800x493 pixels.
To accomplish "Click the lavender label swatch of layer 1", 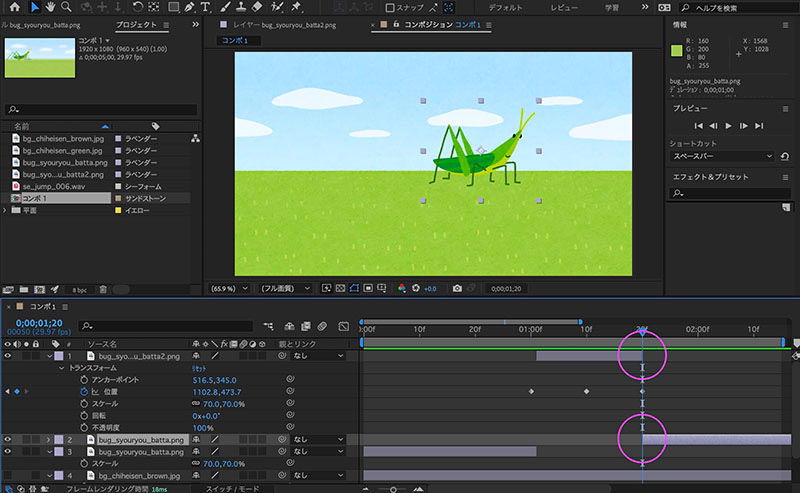I will point(57,356).
